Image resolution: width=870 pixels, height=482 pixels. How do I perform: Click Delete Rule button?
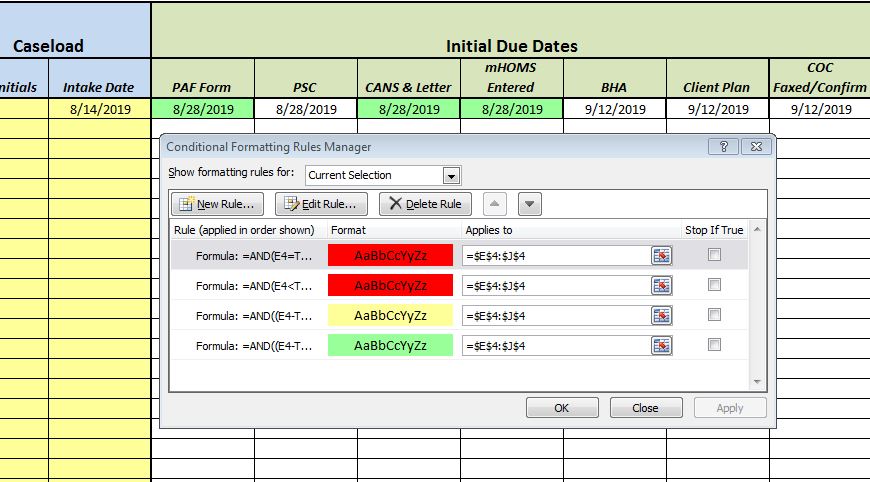click(x=425, y=204)
